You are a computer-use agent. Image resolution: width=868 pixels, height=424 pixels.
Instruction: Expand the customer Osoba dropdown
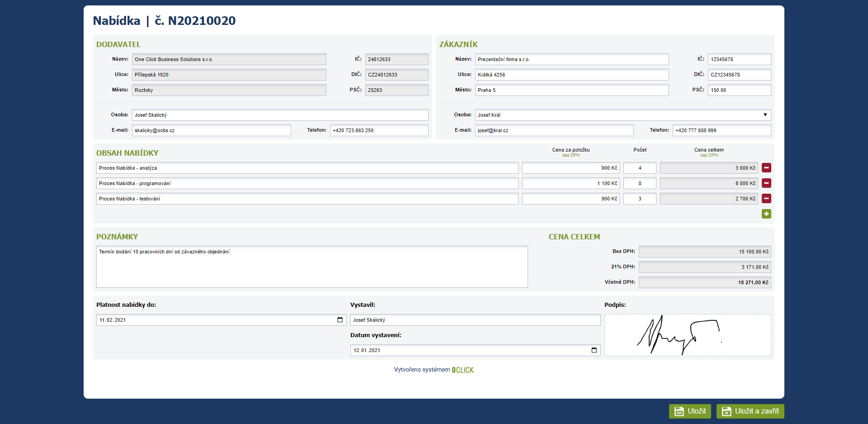tap(765, 115)
